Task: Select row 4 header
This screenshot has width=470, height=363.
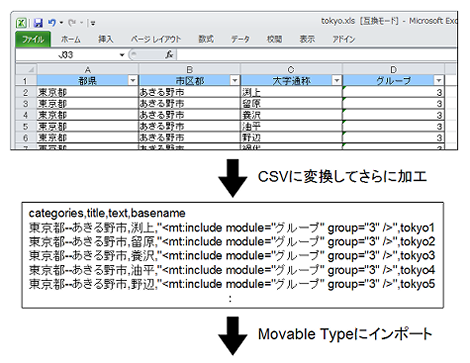Action: (x=26, y=115)
